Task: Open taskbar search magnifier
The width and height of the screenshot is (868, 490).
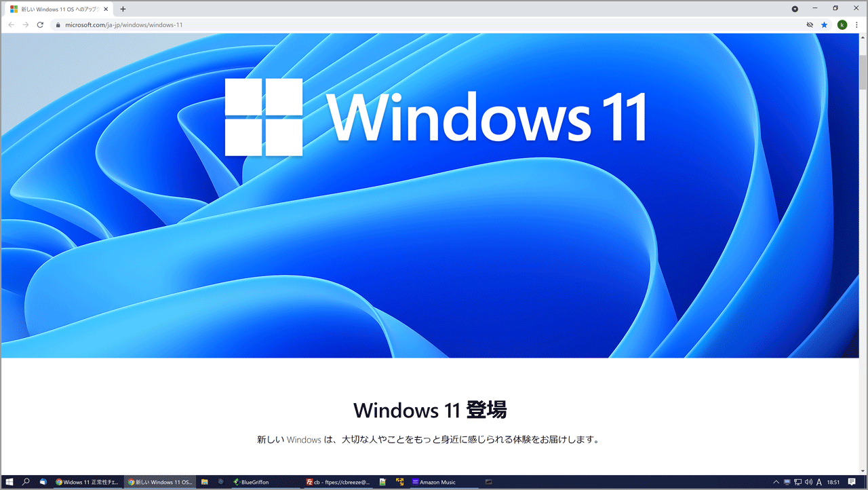Action: tap(26, 482)
